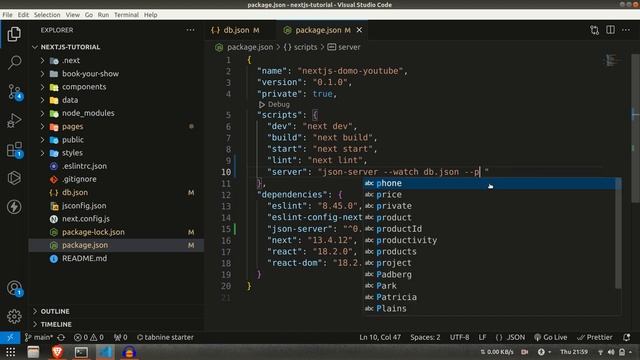Click the synchronize changes icon in status bar
This screenshot has width=640, height=360.
coord(61,338)
